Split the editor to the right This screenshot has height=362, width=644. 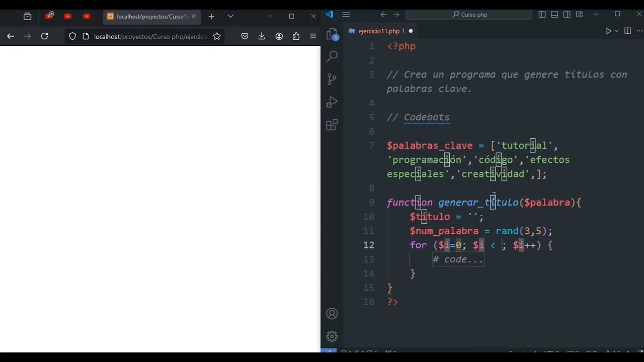tap(627, 31)
